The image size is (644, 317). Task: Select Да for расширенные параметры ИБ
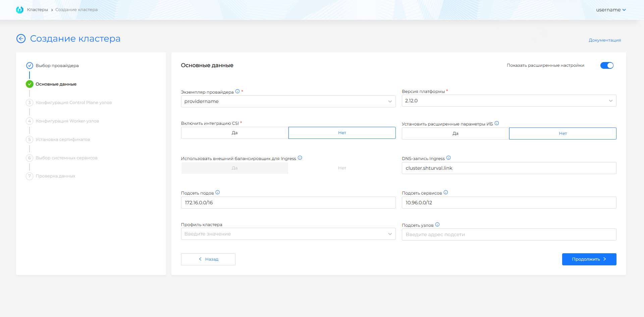tap(455, 134)
